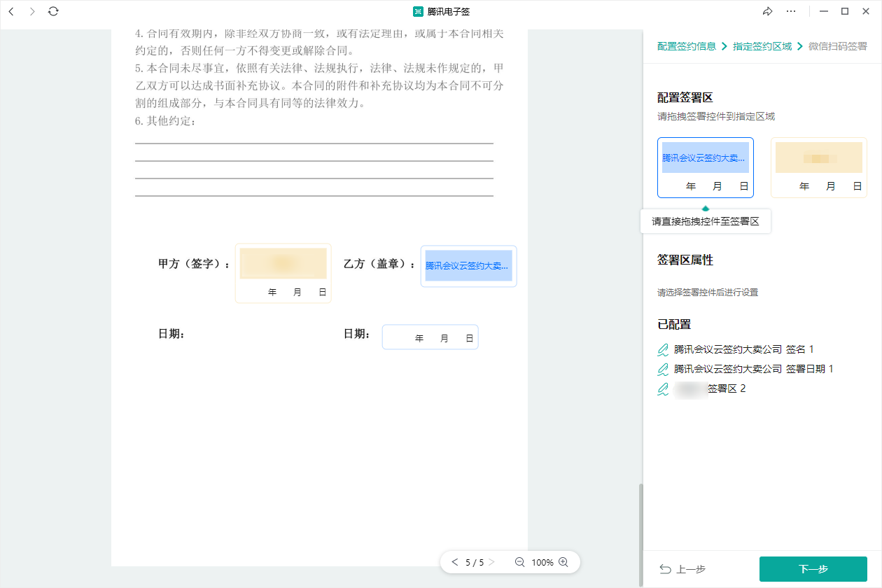Click the 上一步 button

pyautogui.click(x=683, y=569)
